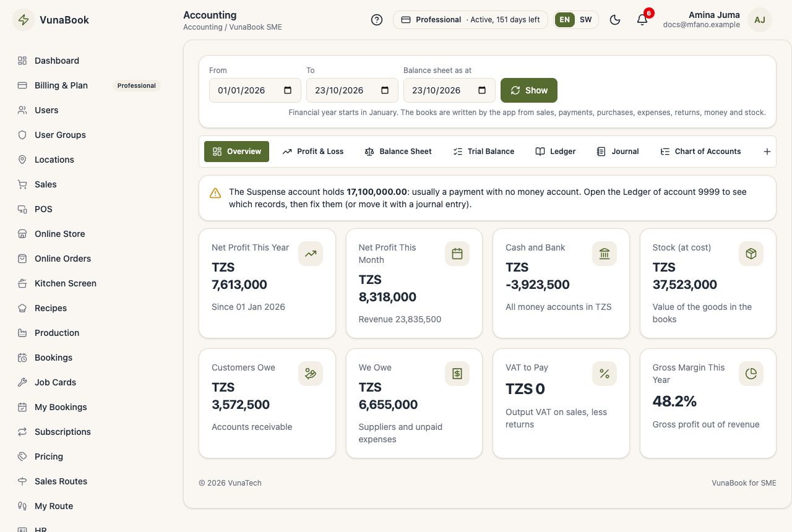
Task: Toggle dark mode moon icon
Action: [615, 20]
